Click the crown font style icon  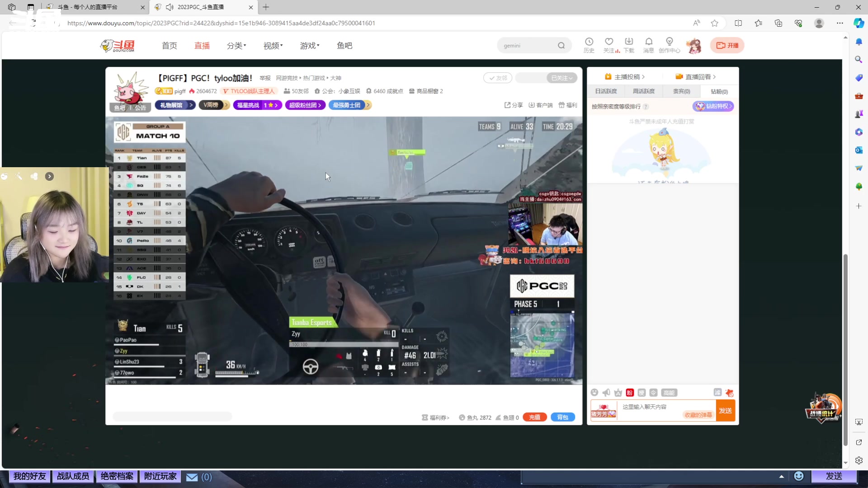click(x=618, y=393)
